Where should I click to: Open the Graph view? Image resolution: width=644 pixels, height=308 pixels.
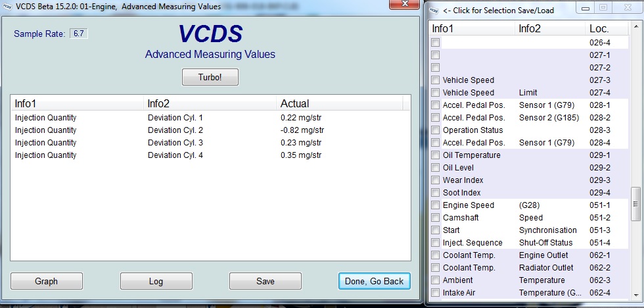pyautogui.click(x=46, y=281)
